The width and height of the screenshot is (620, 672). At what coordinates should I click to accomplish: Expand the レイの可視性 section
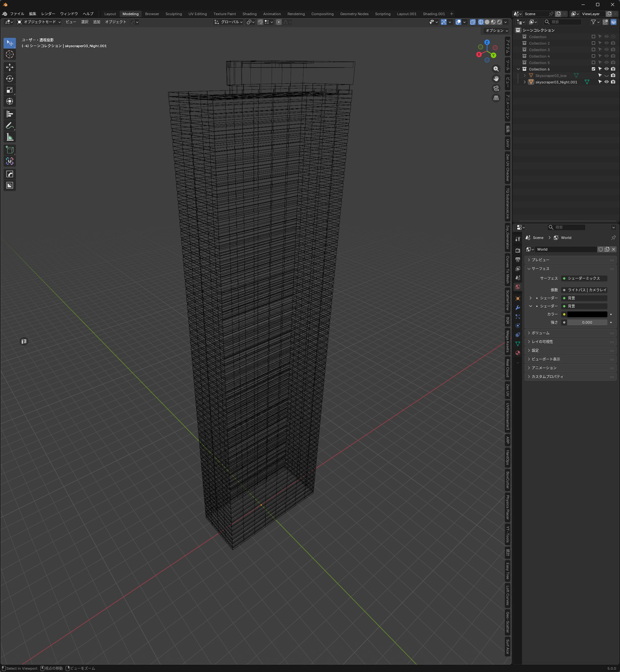[542, 342]
